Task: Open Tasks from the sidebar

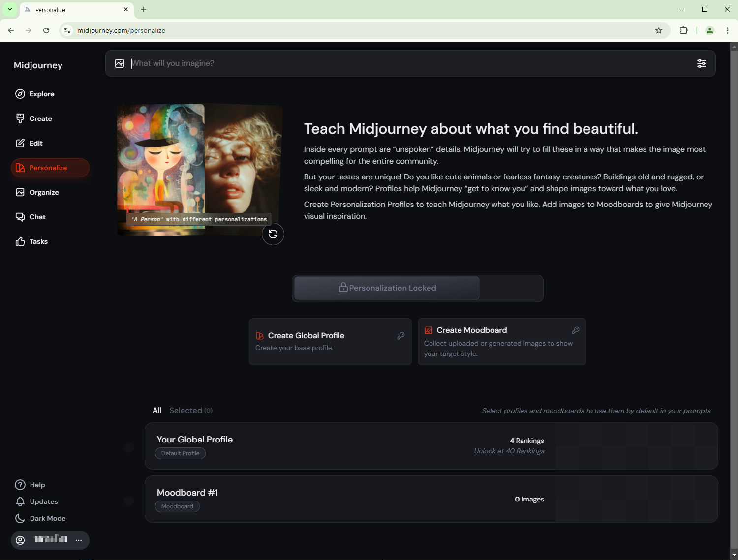Action: point(32,241)
